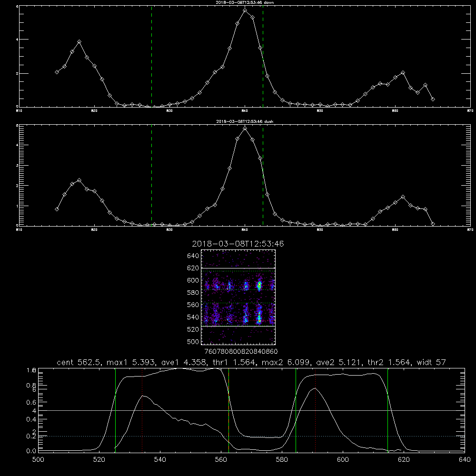Click '560' on the bottom plot x-axis

pos(221,460)
